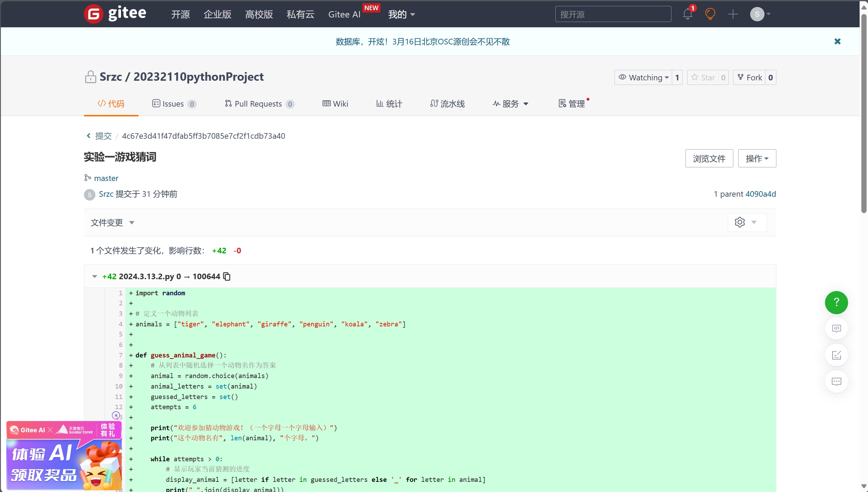Open the green help question-mark button

point(836,302)
